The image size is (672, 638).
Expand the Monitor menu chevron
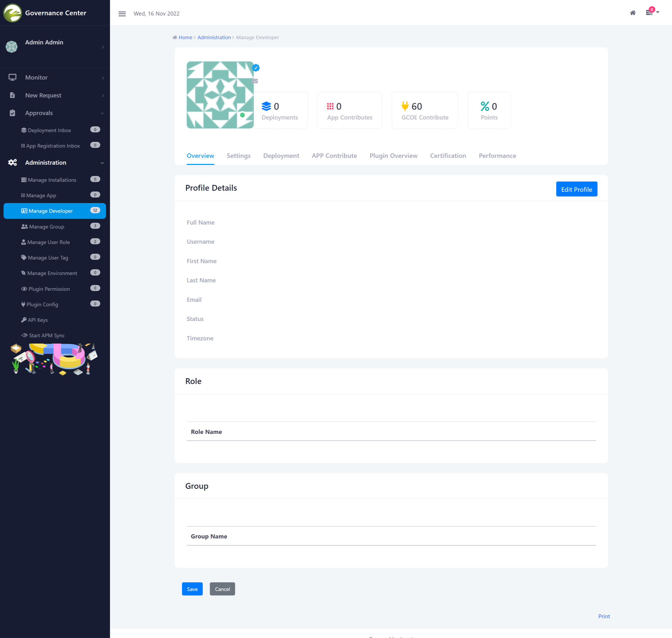coord(103,78)
